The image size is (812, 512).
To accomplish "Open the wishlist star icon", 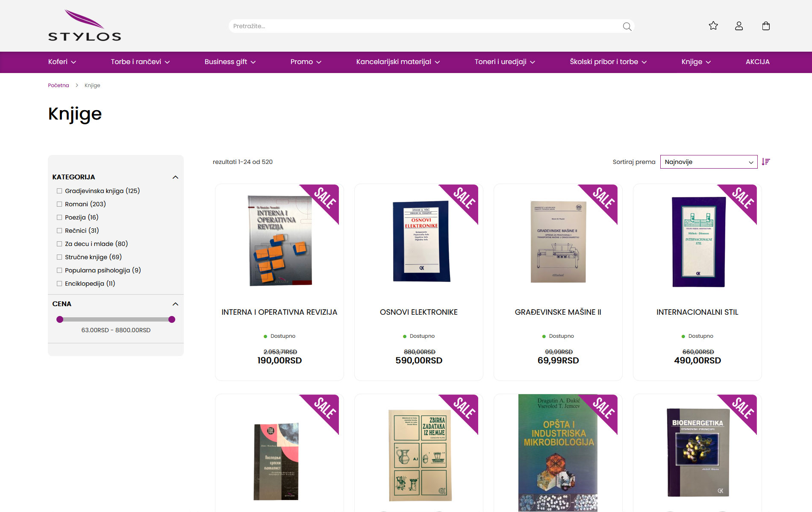I will click(x=713, y=26).
